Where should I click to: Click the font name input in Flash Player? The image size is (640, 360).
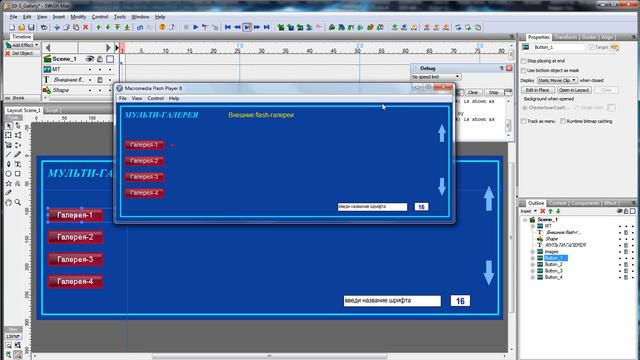372,207
